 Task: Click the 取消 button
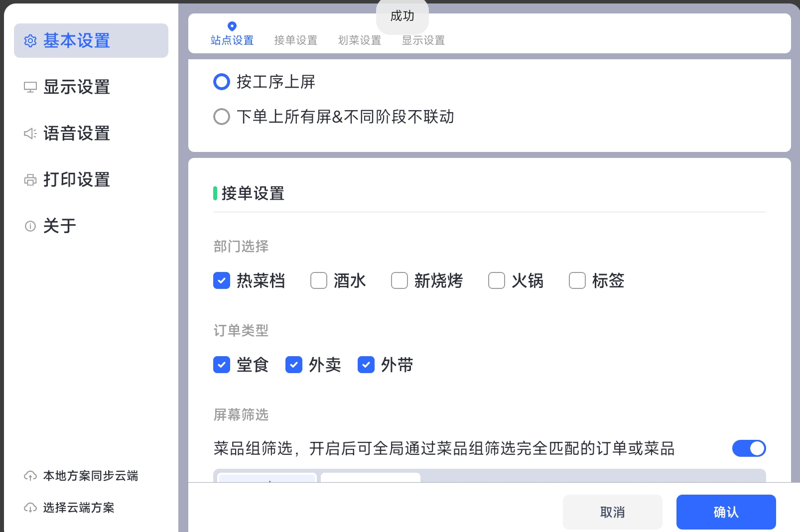pyautogui.click(x=612, y=512)
